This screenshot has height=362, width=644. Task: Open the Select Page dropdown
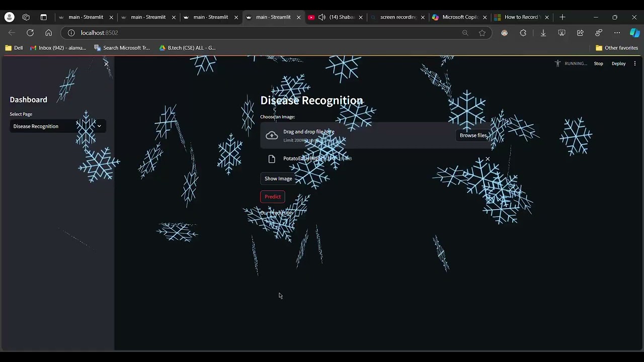[x=57, y=126]
